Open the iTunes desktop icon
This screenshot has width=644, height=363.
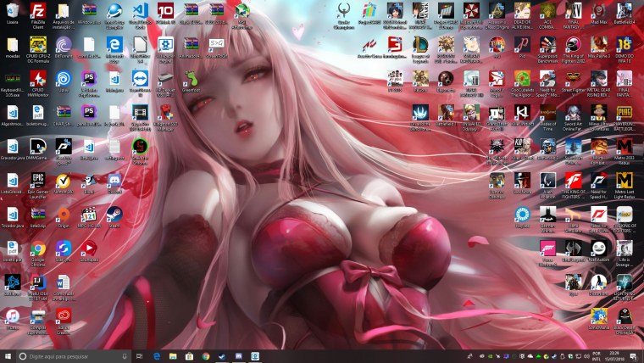pos(12,316)
